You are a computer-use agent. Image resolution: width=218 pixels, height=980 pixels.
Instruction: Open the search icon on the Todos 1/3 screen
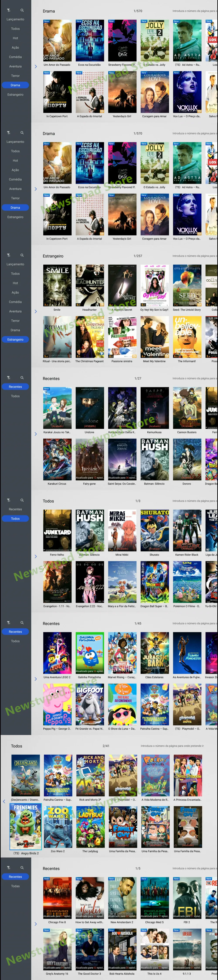click(x=22, y=500)
